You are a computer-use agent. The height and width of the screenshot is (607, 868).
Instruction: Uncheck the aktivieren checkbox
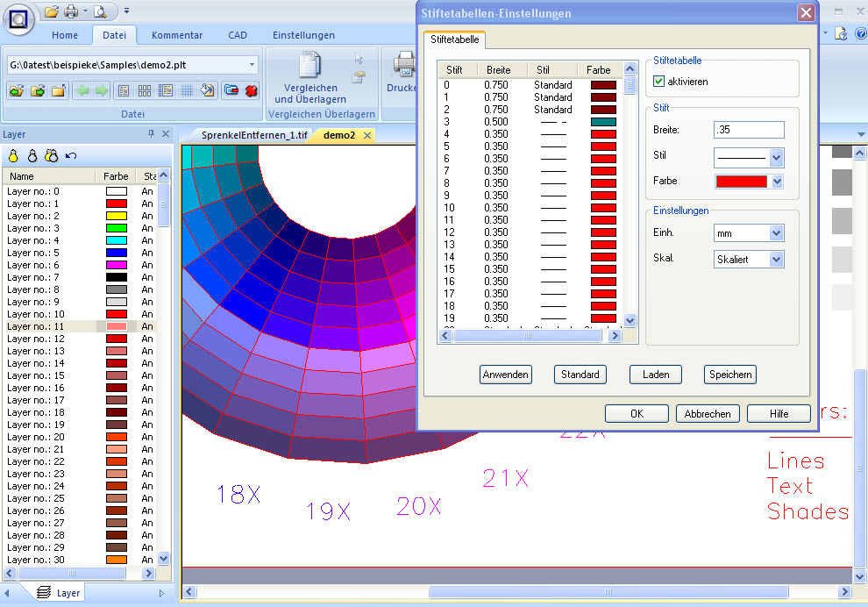(x=659, y=82)
